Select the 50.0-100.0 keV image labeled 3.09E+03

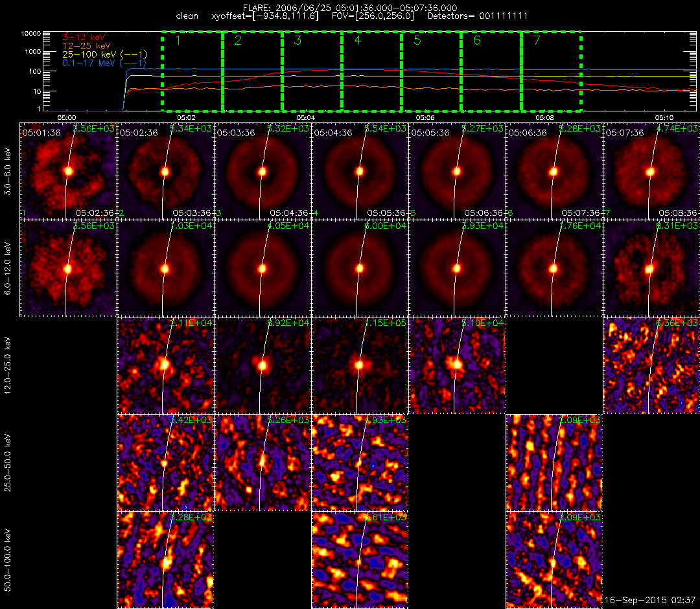[x=554, y=560]
